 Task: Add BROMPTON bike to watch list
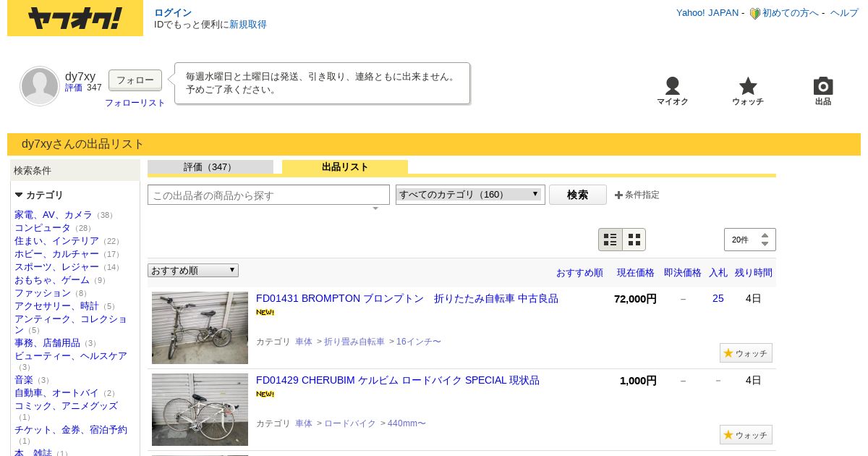pos(746,353)
